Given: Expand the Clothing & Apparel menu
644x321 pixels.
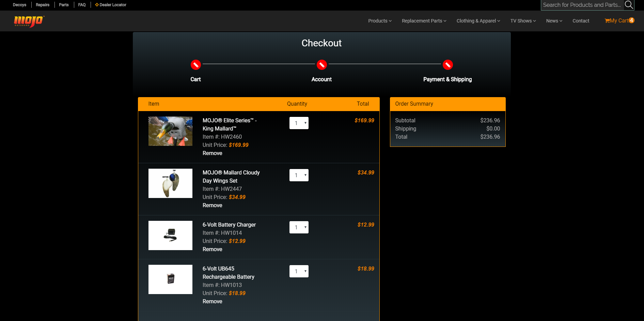Looking at the screenshot, I should coord(478,21).
